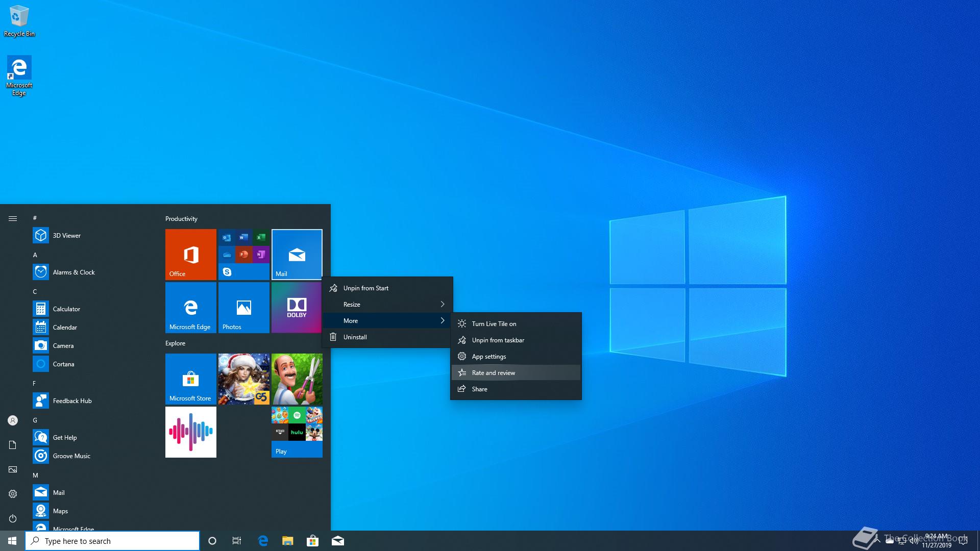The height and width of the screenshot is (551, 980).
Task: Launch Edge from the taskbar
Action: [x=263, y=541]
